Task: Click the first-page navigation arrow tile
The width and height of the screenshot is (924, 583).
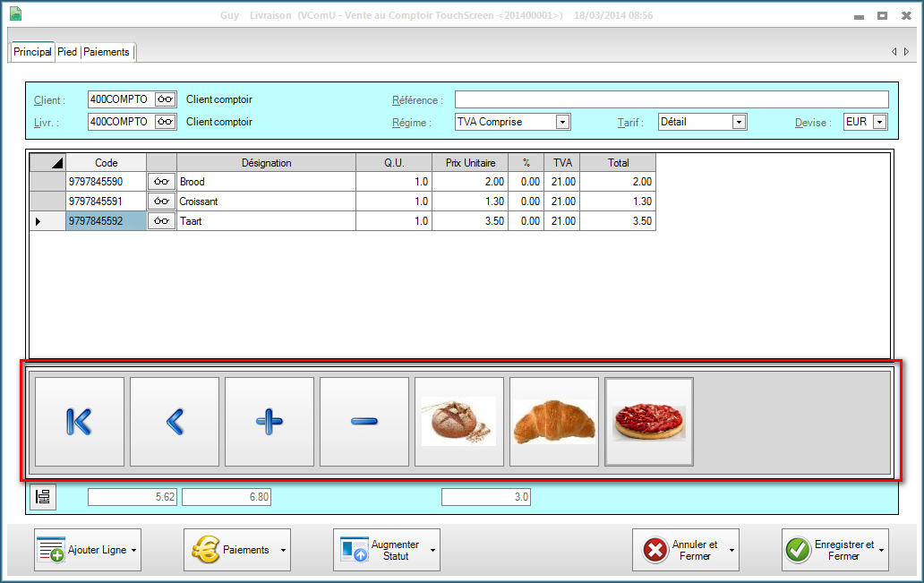Action: tap(80, 422)
